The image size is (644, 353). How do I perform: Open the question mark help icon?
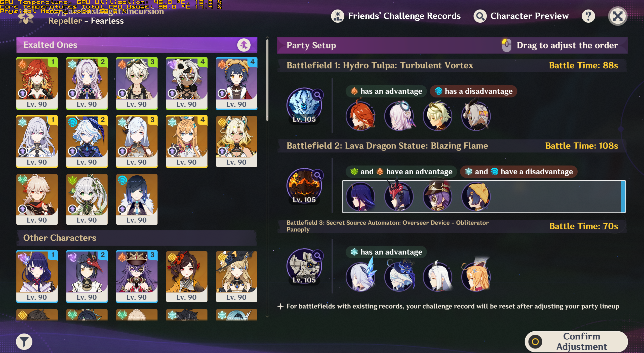tap(588, 16)
